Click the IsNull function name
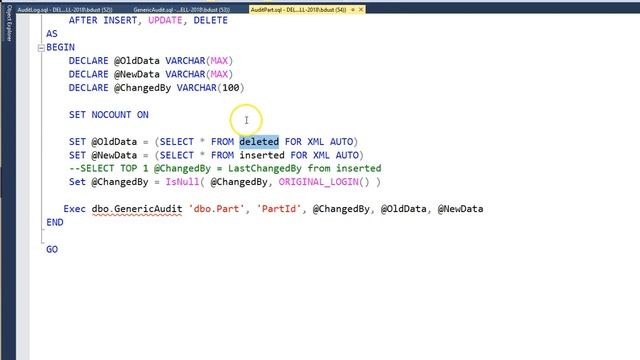Image resolution: width=640 pixels, height=360 pixels. 182,182
